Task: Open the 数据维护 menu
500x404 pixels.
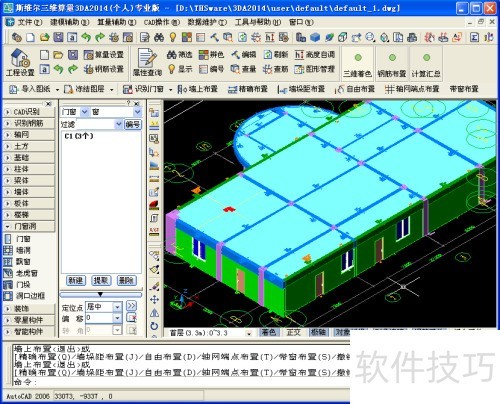Action: tap(207, 22)
